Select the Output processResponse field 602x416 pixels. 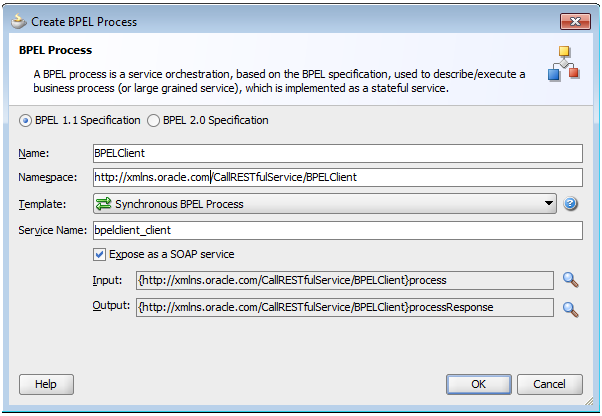pos(344,308)
